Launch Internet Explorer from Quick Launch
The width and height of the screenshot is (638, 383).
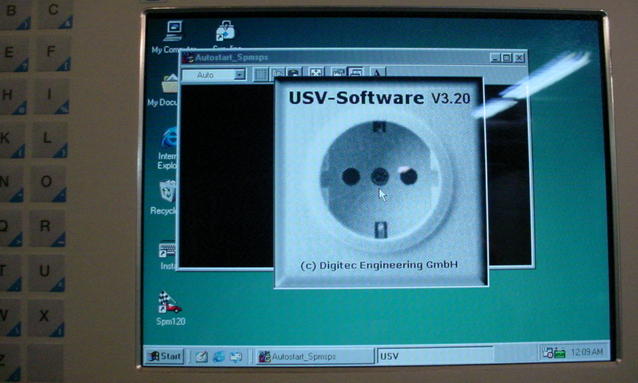pyautogui.click(x=218, y=357)
